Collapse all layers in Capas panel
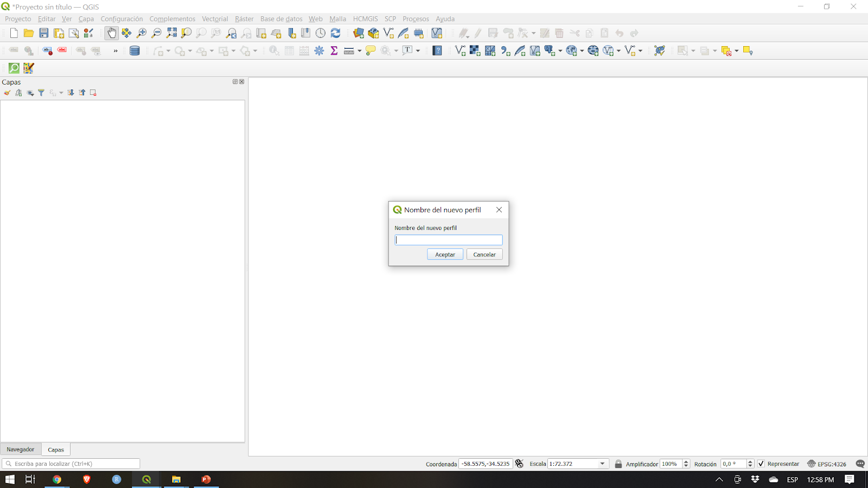The height and width of the screenshot is (488, 868). 82,93
